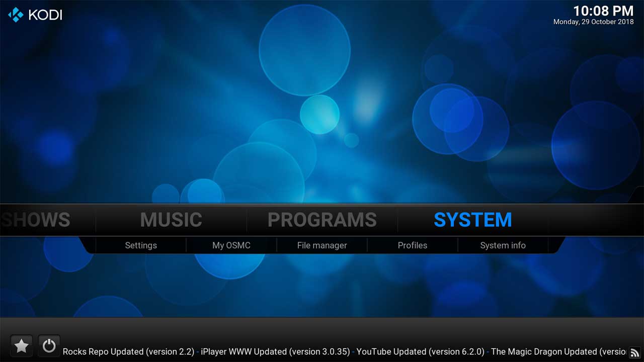Viewport: 644px width, 362px height.
Task: Click the Kodi logo icon
Action: [x=16, y=15]
